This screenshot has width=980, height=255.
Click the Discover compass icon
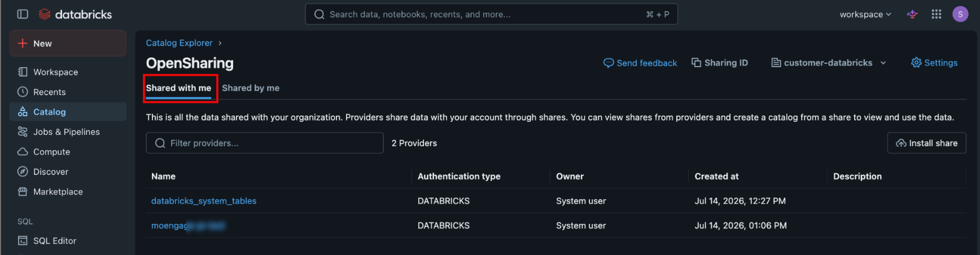coord(23,172)
